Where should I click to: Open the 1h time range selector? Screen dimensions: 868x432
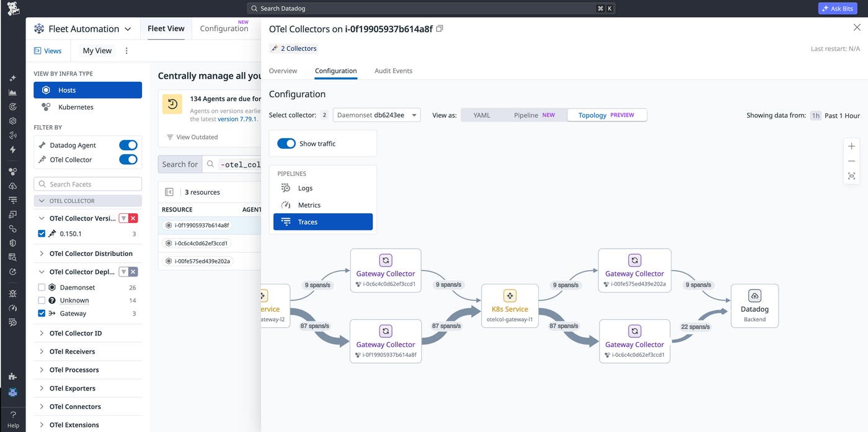(816, 115)
